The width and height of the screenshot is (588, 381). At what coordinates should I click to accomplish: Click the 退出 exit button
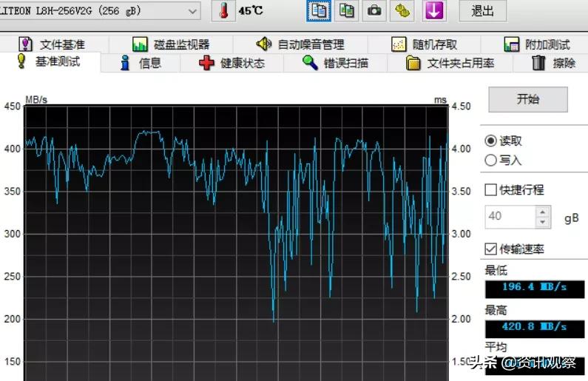[x=482, y=10]
